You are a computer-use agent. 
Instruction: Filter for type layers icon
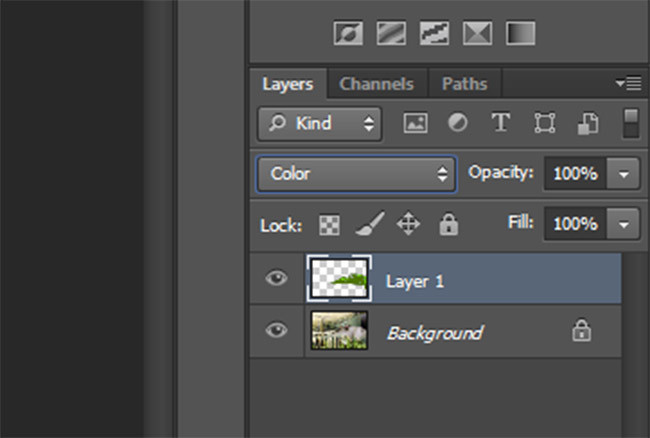tap(500, 123)
